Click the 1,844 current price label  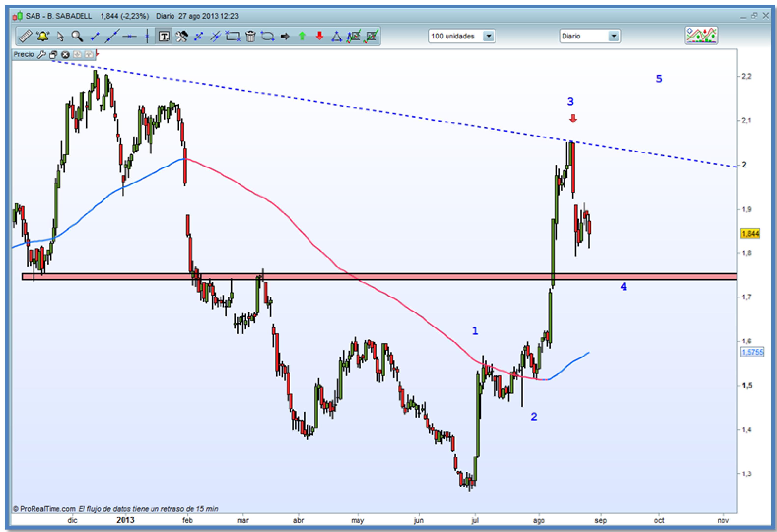pyautogui.click(x=750, y=233)
